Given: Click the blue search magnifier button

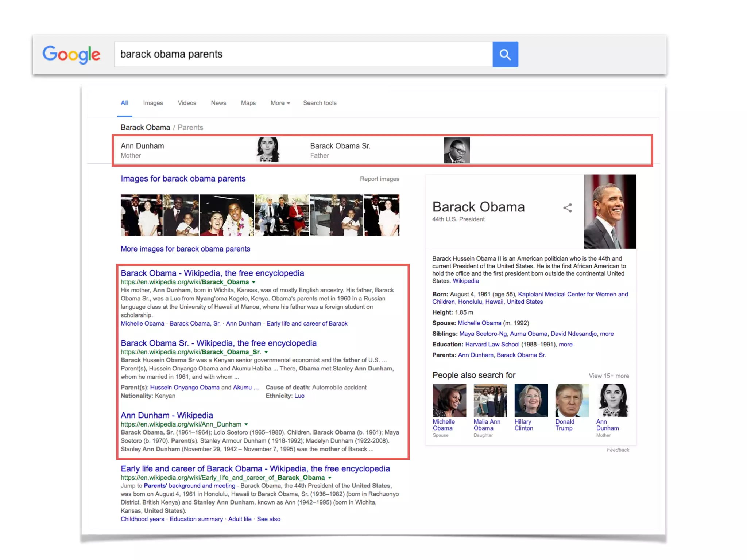Looking at the screenshot, I should click(x=505, y=54).
